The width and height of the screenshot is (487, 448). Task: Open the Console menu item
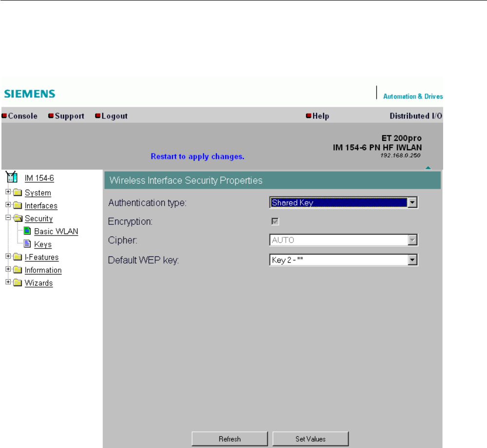click(x=23, y=116)
